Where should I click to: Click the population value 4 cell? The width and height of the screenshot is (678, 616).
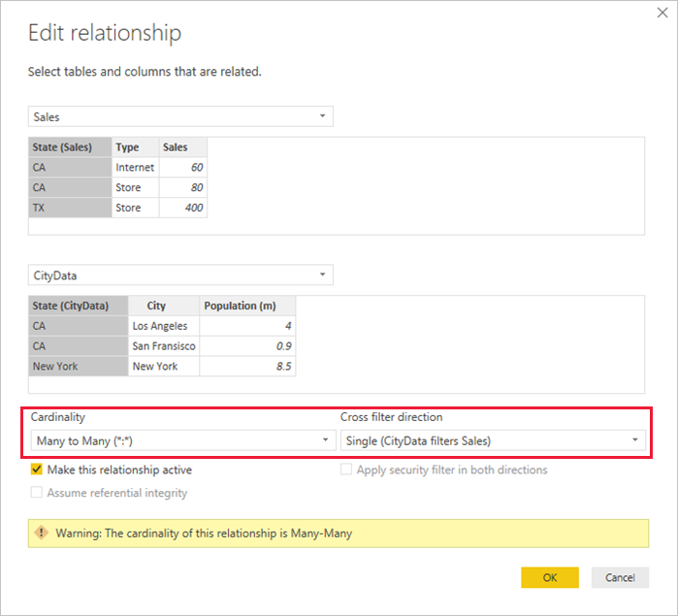click(x=247, y=326)
